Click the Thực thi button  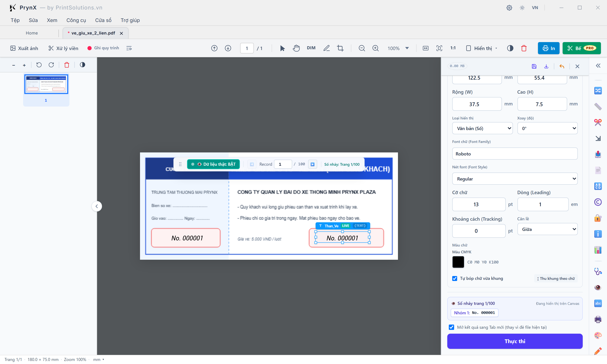coord(515,341)
